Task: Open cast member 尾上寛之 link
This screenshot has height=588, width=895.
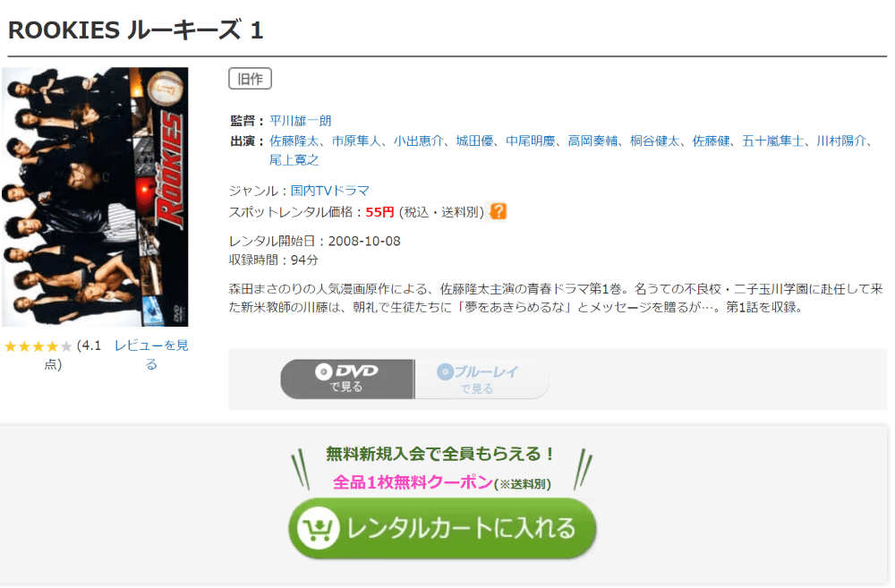Action: click(x=294, y=160)
